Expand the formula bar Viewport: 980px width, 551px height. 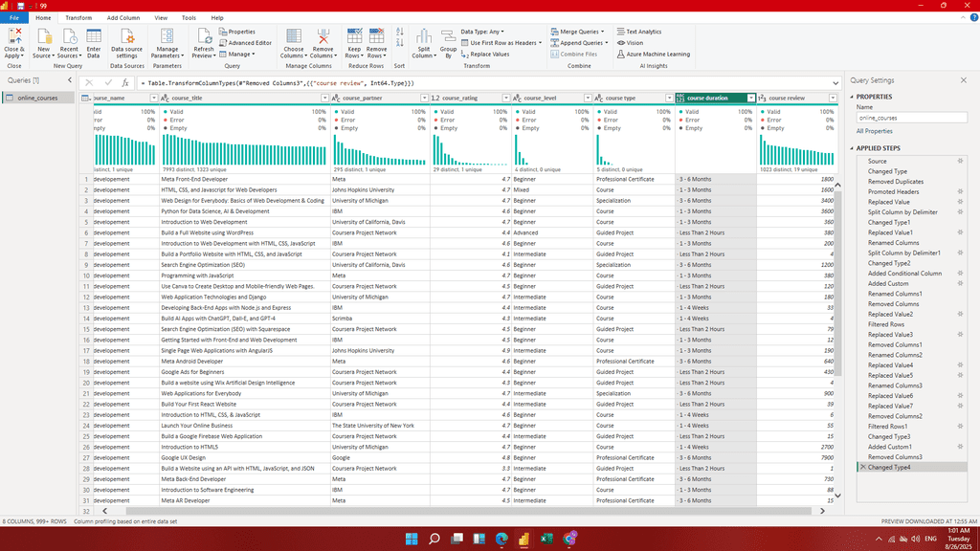[x=835, y=83]
